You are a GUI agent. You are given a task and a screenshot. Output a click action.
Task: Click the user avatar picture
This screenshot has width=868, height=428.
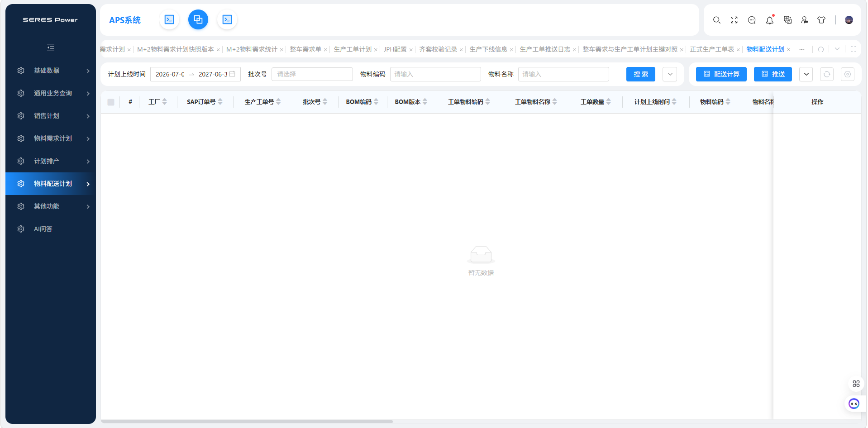[x=849, y=20]
